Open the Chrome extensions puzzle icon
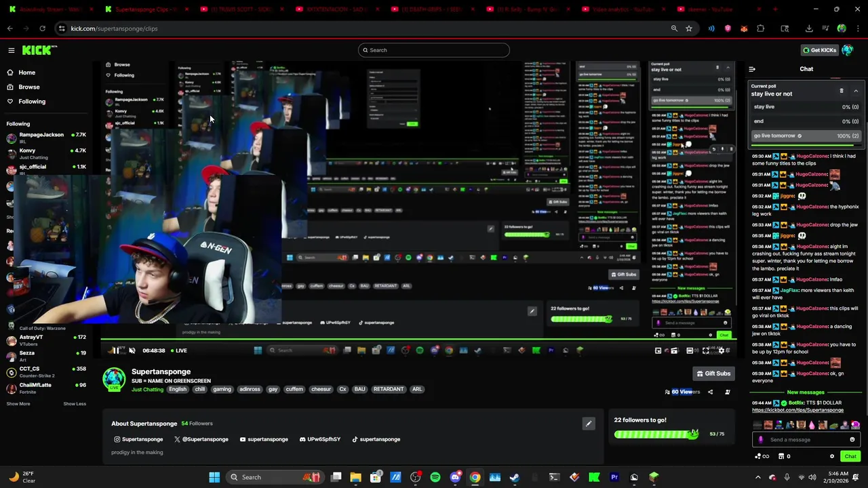Viewport: 868px width, 488px height. pyautogui.click(x=760, y=28)
